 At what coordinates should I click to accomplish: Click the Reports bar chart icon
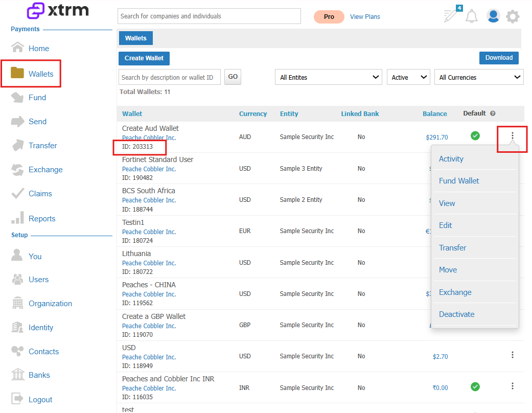pos(18,218)
